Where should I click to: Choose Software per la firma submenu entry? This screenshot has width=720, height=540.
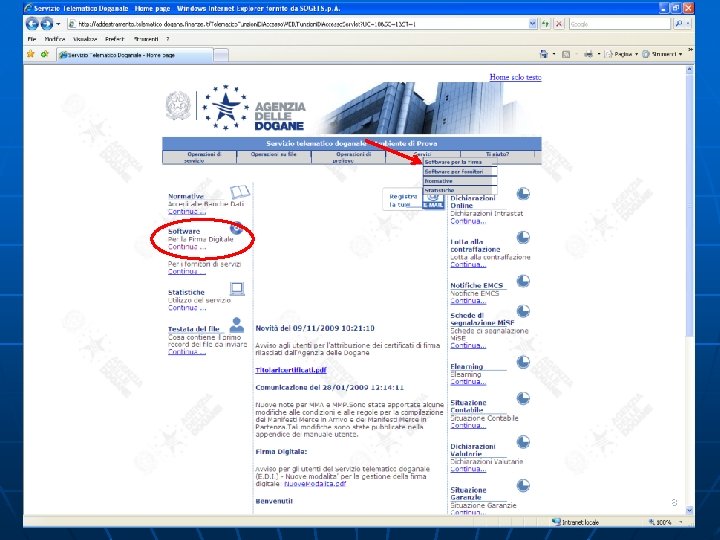[460, 162]
